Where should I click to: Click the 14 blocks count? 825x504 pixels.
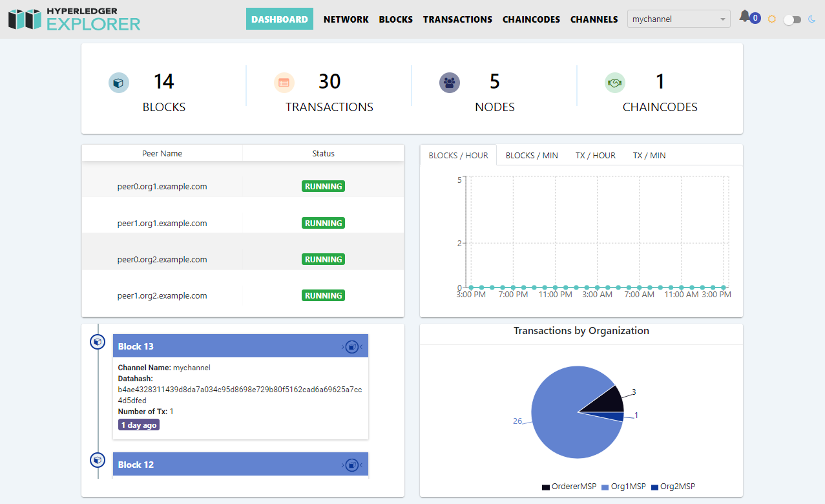[163, 81]
